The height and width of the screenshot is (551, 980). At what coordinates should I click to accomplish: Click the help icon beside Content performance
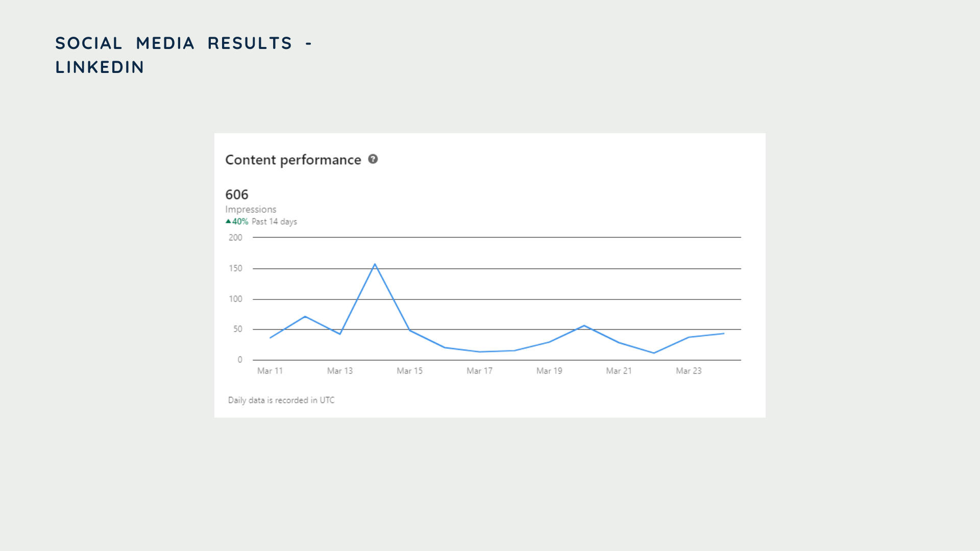point(373,159)
